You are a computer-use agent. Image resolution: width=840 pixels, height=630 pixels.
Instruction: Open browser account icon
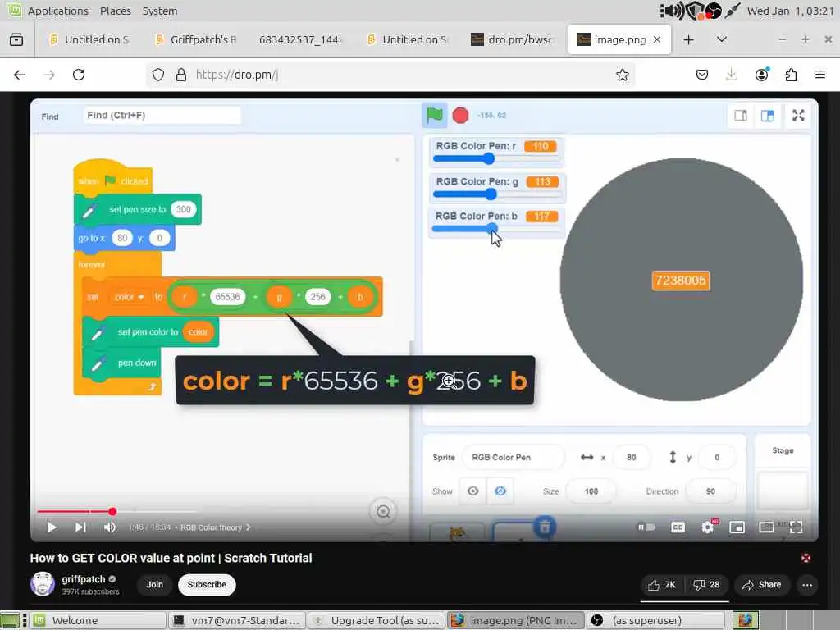pyautogui.click(x=761, y=75)
